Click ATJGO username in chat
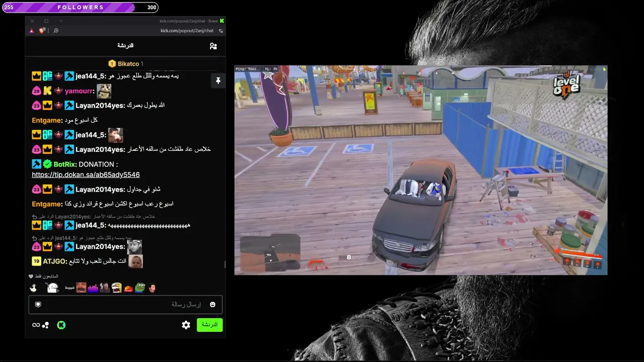The height and width of the screenshot is (362, 644). [54, 261]
